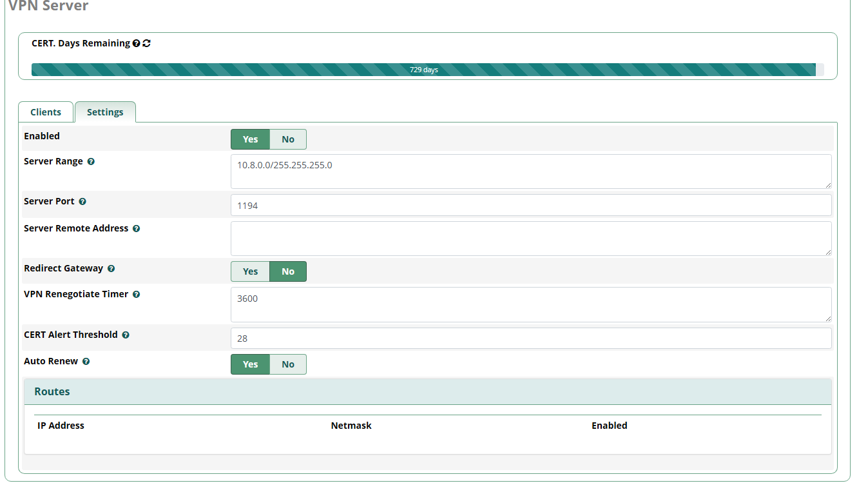868x501 pixels.
Task: Click the CERT Alert Threshold field
Action: (x=530, y=339)
